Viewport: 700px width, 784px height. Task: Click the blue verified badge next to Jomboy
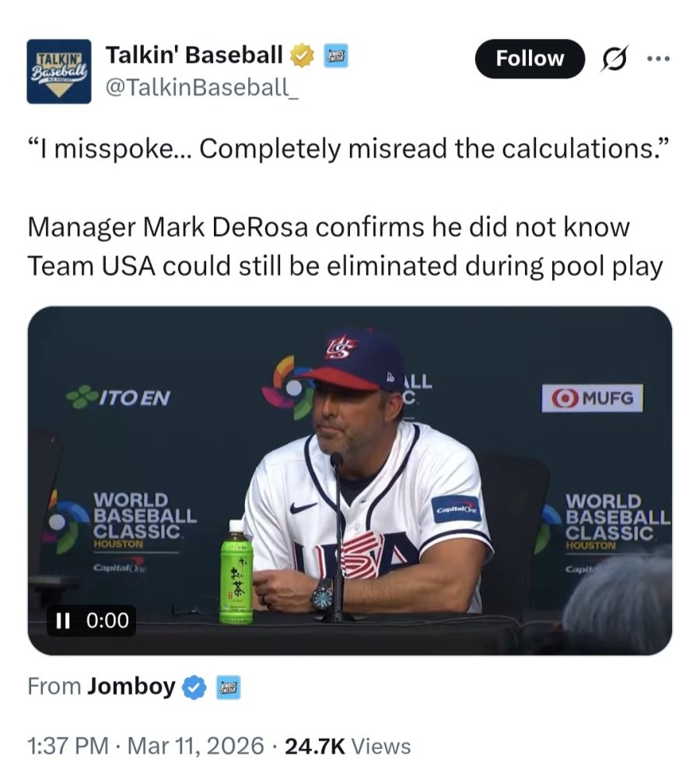click(194, 687)
